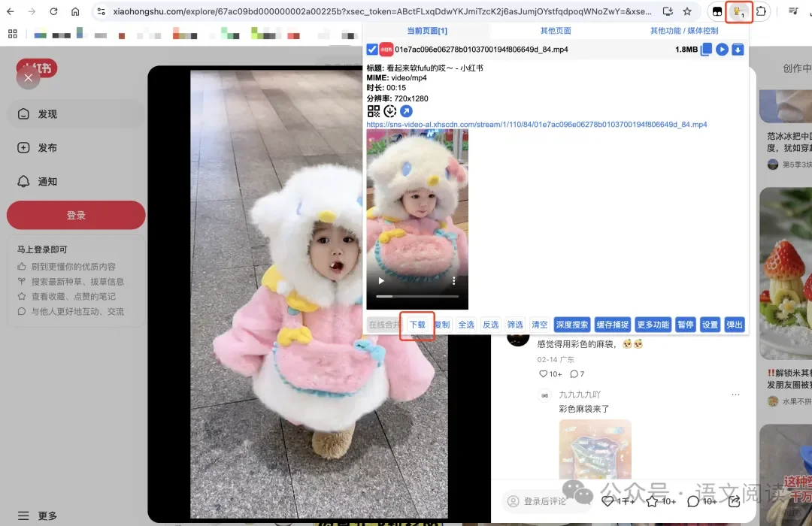Open the 更多功能 options menu
The image size is (812, 526).
point(653,324)
